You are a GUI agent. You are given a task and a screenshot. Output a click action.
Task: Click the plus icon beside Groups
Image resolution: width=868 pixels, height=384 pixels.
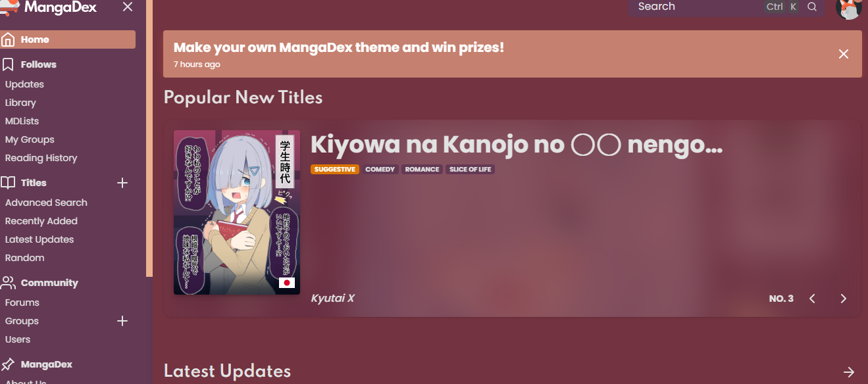tap(122, 321)
